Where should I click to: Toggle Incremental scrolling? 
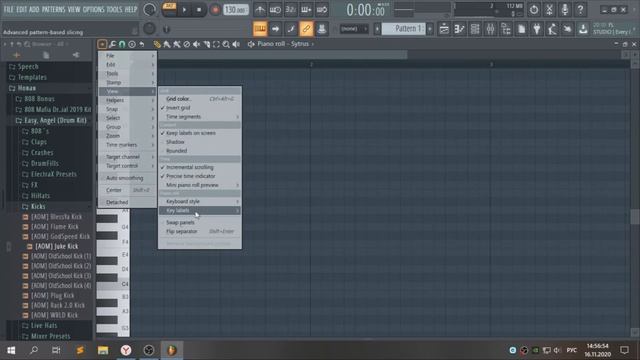point(200,167)
